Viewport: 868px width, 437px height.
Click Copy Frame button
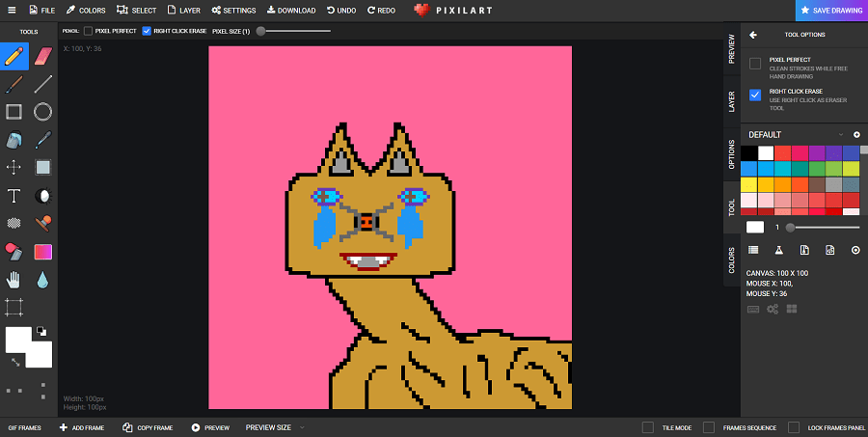148,427
